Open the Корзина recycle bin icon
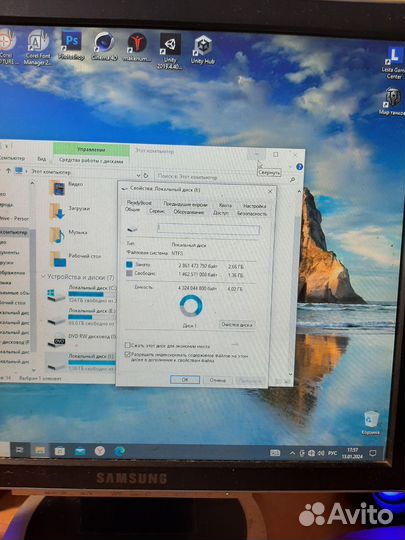This screenshot has width=405, height=540. tap(371, 422)
